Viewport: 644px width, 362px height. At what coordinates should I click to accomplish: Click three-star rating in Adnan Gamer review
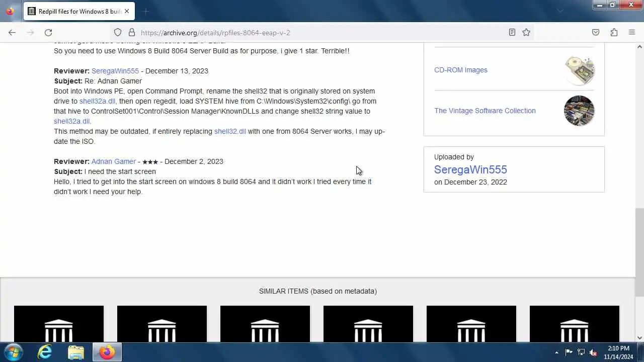(150, 162)
